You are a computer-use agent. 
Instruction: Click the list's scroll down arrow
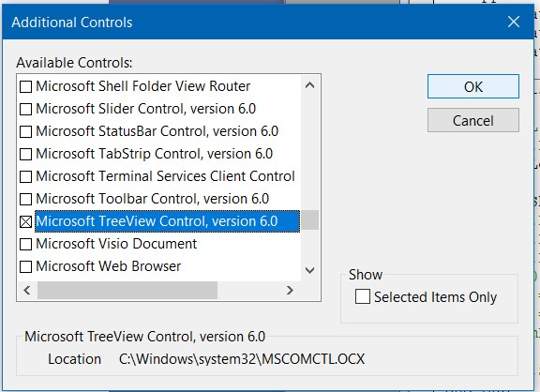point(309,270)
